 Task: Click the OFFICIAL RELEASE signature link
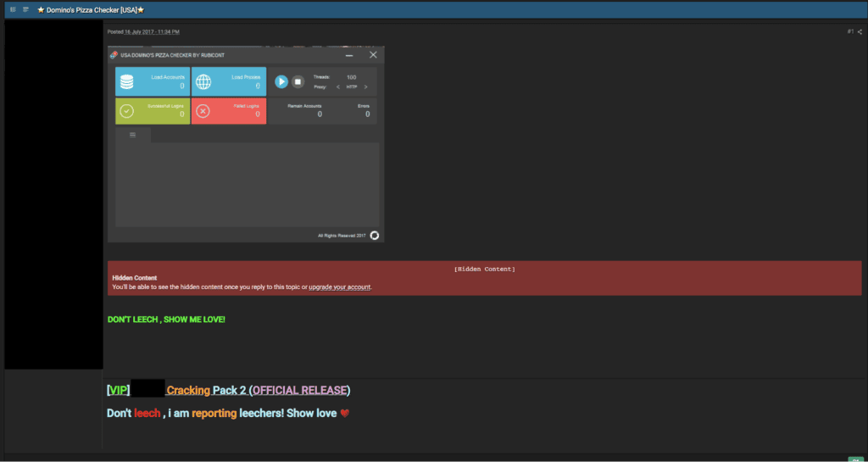[x=300, y=390]
